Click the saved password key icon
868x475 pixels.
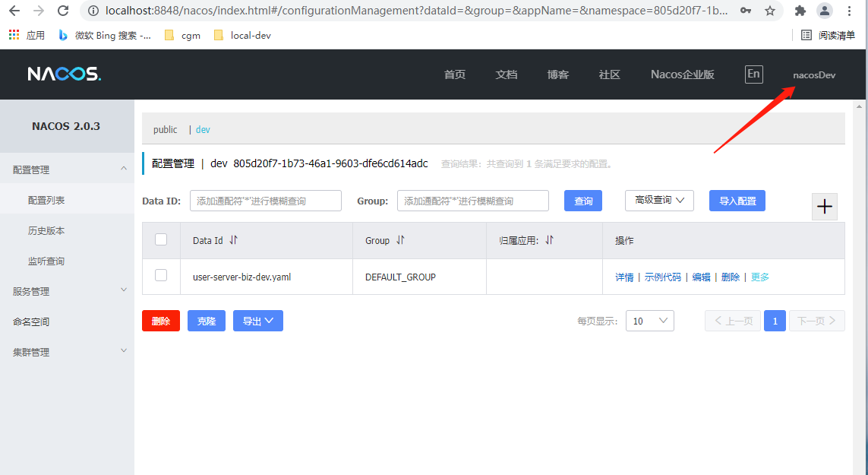pyautogui.click(x=746, y=11)
